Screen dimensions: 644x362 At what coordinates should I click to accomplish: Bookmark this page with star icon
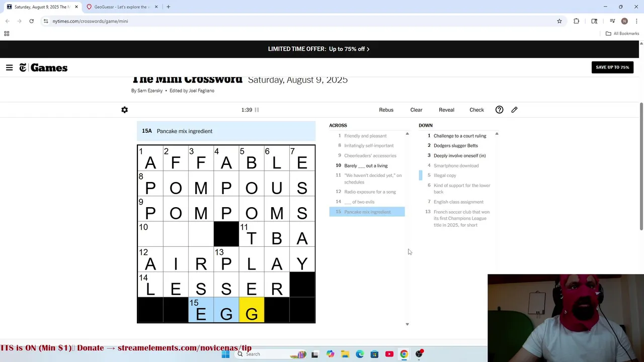[x=559, y=21]
